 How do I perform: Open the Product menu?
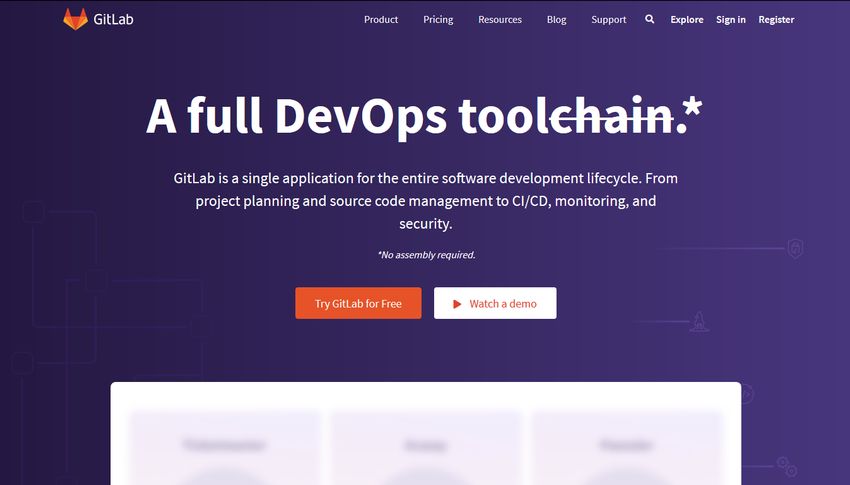click(381, 20)
